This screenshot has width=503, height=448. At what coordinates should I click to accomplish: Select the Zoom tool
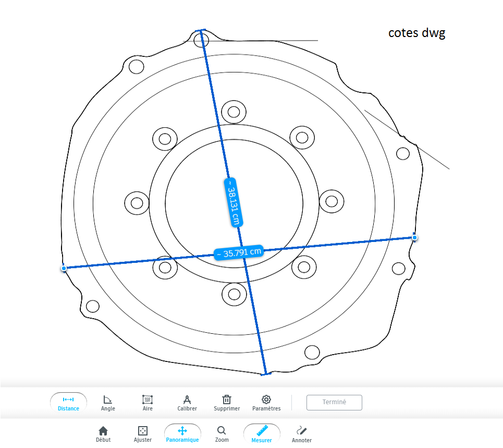pyautogui.click(x=222, y=434)
